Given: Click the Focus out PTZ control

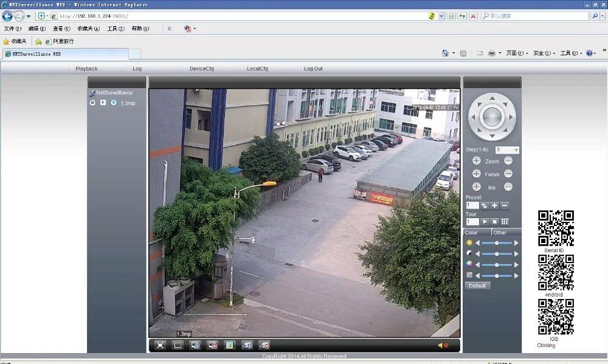Looking at the screenshot, I should 509,174.
